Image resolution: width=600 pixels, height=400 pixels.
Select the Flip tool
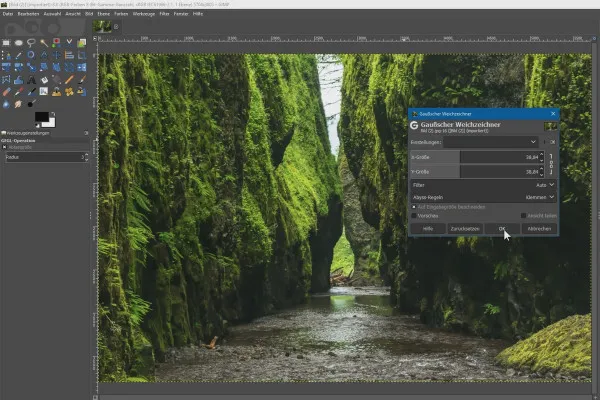pyautogui.click(x=82, y=67)
